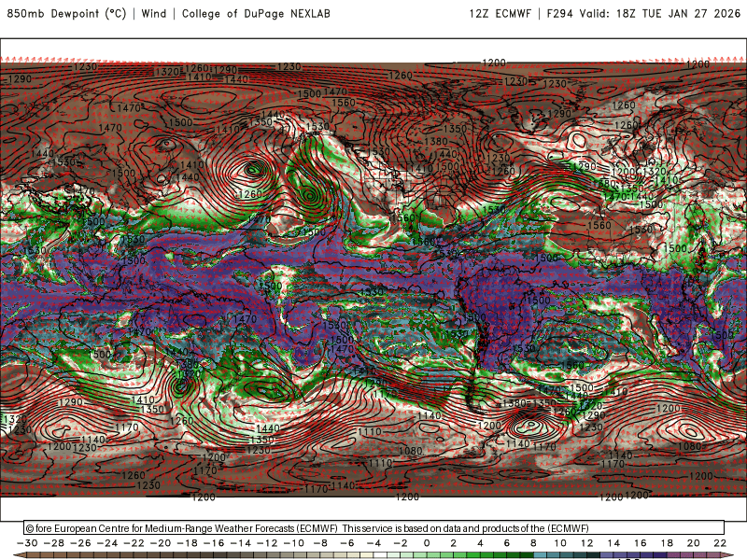Viewport: 747px width, 560px height.
Task: Click the ECMWF copyright notice text box
Action: tap(374, 528)
